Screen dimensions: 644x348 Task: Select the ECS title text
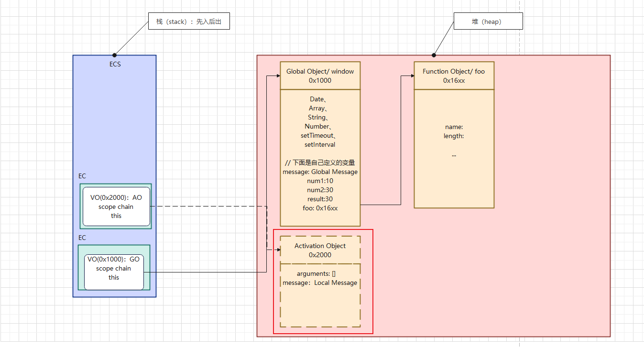pyautogui.click(x=115, y=64)
